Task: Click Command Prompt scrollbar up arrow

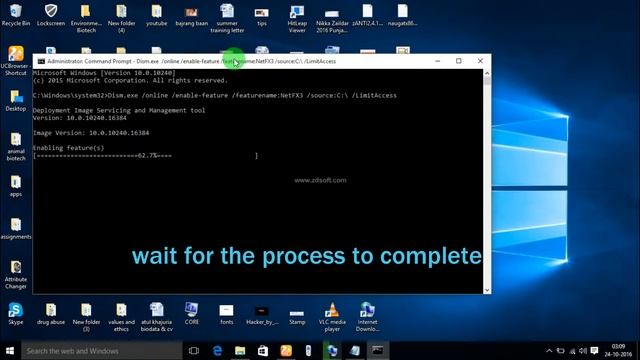Action: (x=487, y=73)
